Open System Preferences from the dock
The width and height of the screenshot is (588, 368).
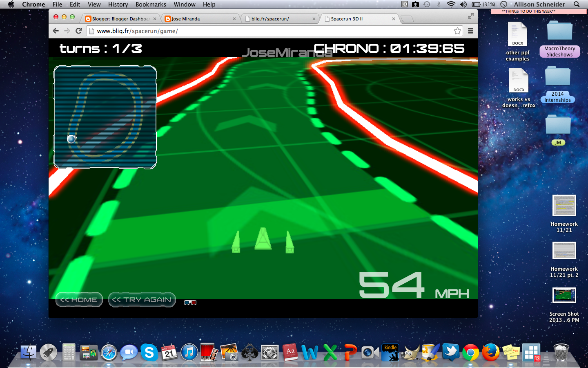pos(269,352)
